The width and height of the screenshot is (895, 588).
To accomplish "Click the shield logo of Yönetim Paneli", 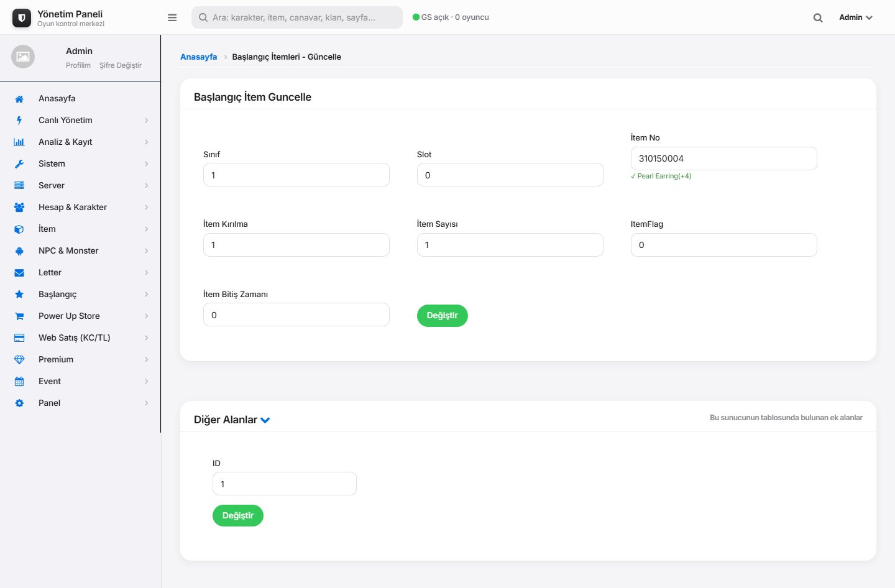I will 22,18.
